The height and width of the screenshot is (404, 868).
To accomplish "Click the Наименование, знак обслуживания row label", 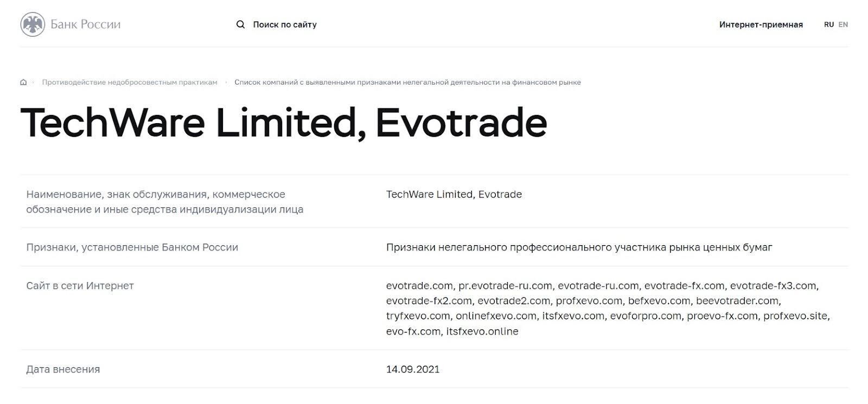I will click(x=164, y=202).
